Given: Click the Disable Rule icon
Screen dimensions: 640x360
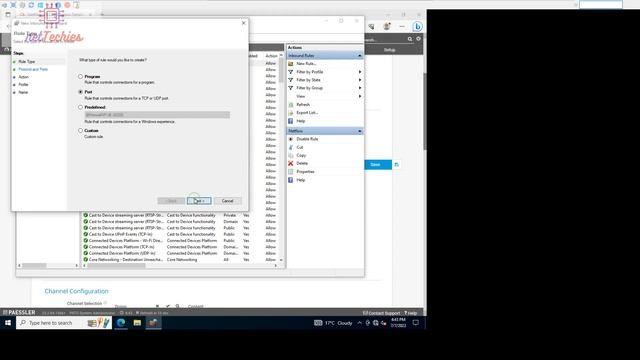Looking at the screenshot, I should 291,139.
